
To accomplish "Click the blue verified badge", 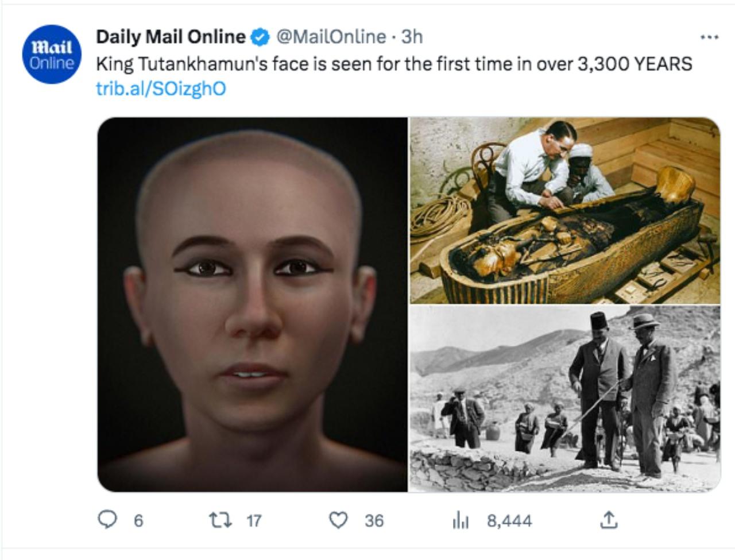I will (261, 37).
